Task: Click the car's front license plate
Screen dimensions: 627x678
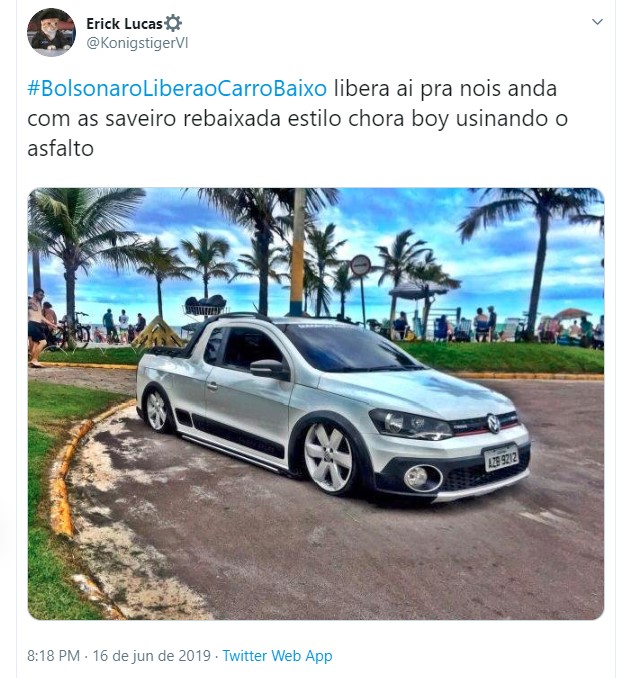Action: click(501, 459)
